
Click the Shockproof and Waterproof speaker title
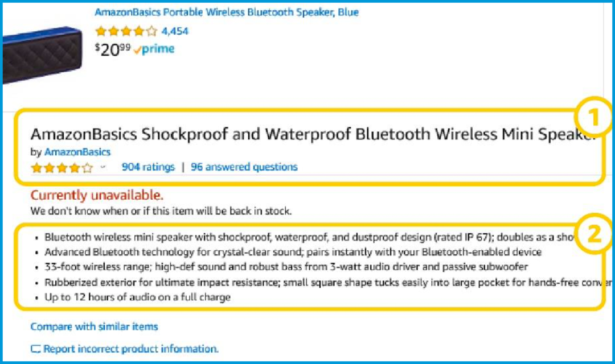313,134
